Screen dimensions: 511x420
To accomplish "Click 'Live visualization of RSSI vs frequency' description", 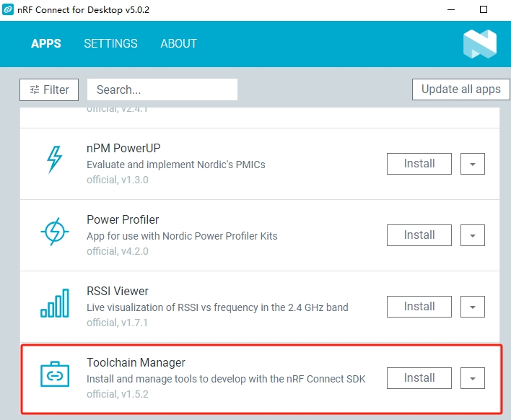I will 217,307.
